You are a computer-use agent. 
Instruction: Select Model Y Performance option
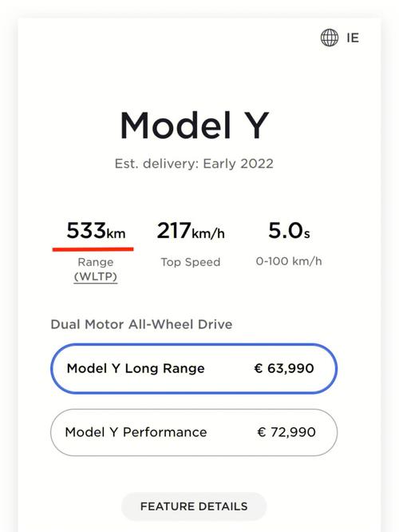pyautogui.click(x=194, y=432)
